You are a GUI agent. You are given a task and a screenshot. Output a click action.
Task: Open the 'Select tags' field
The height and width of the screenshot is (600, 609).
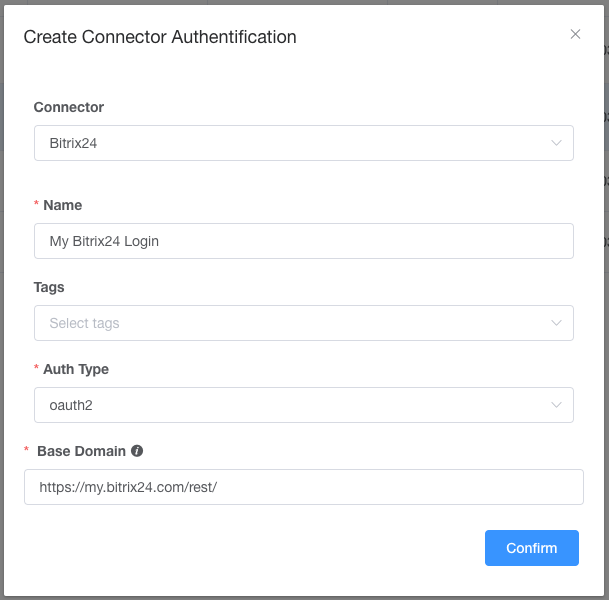pyautogui.click(x=290, y=323)
